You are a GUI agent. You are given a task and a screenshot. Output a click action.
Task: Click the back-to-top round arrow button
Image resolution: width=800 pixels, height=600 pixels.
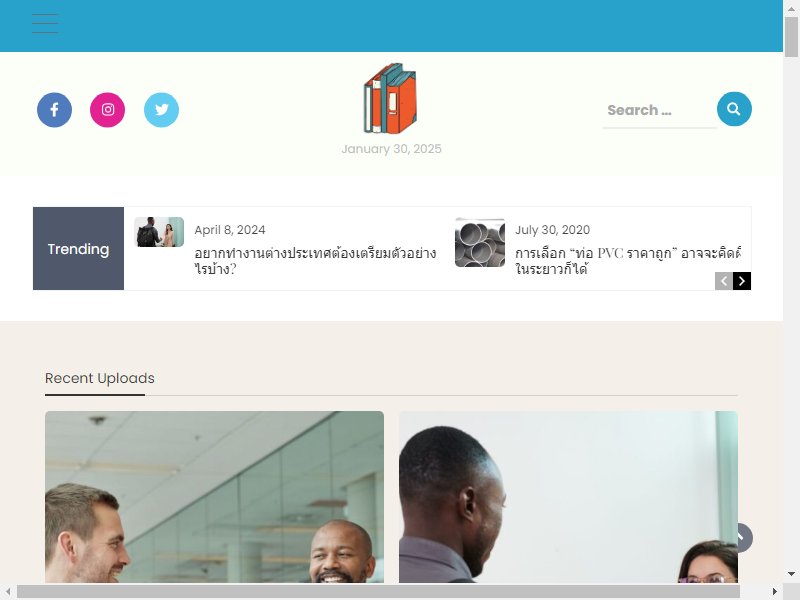[741, 538]
